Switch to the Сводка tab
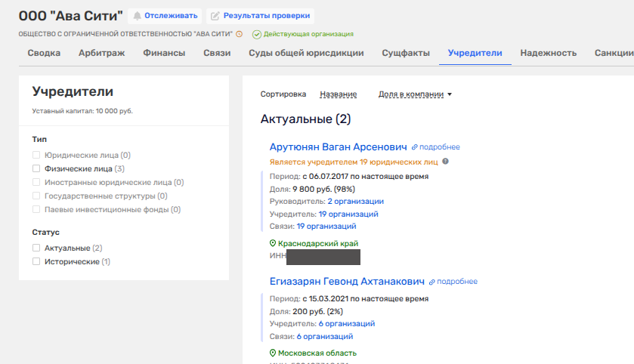Image resolution: width=634 pixels, height=364 pixels. pyautogui.click(x=44, y=53)
